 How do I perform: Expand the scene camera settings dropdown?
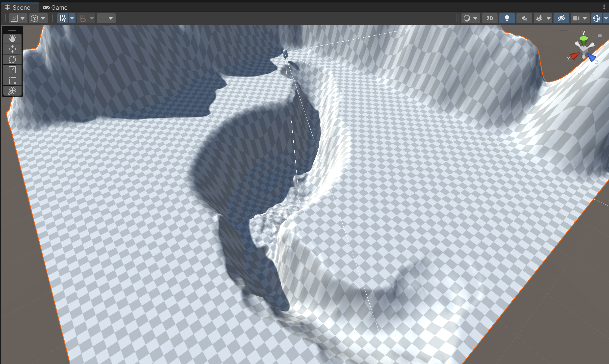585,18
